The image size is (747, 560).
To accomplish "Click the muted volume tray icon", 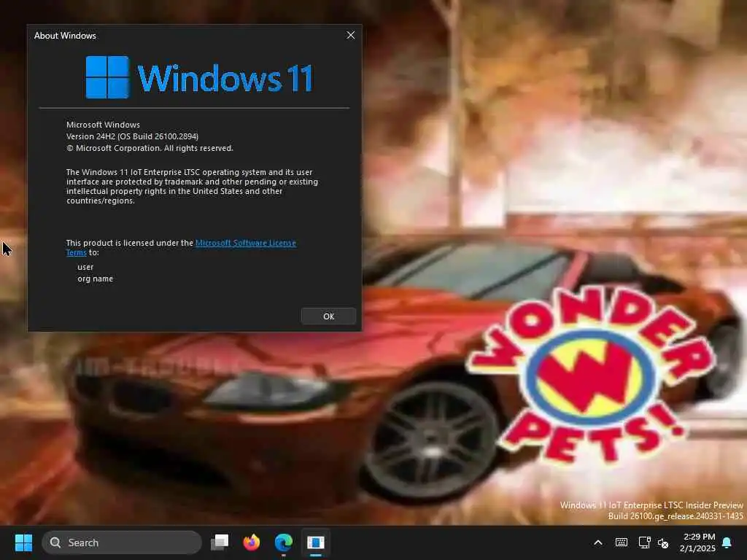I will tap(663, 542).
